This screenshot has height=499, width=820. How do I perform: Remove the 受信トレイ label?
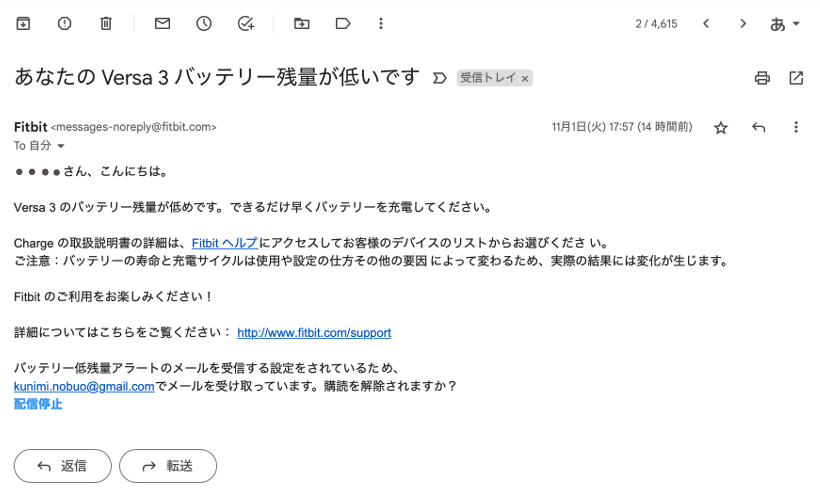525,78
